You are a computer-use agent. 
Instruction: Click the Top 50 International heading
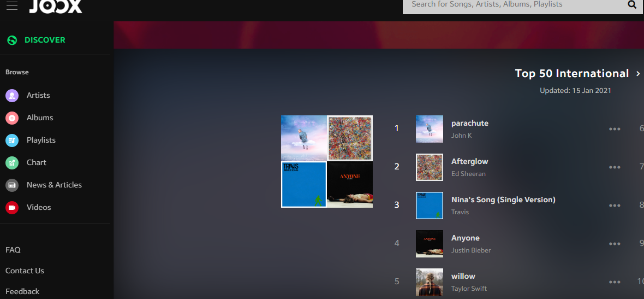[x=571, y=74]
